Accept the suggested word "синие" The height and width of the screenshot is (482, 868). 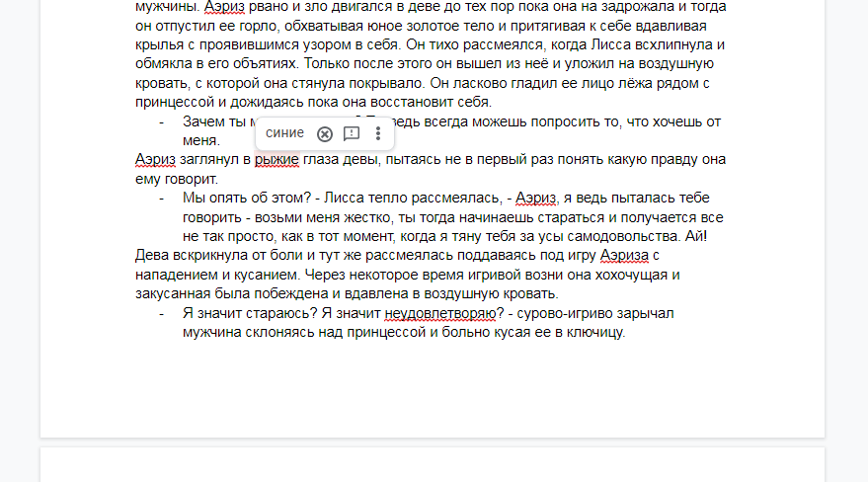(284, 133)
